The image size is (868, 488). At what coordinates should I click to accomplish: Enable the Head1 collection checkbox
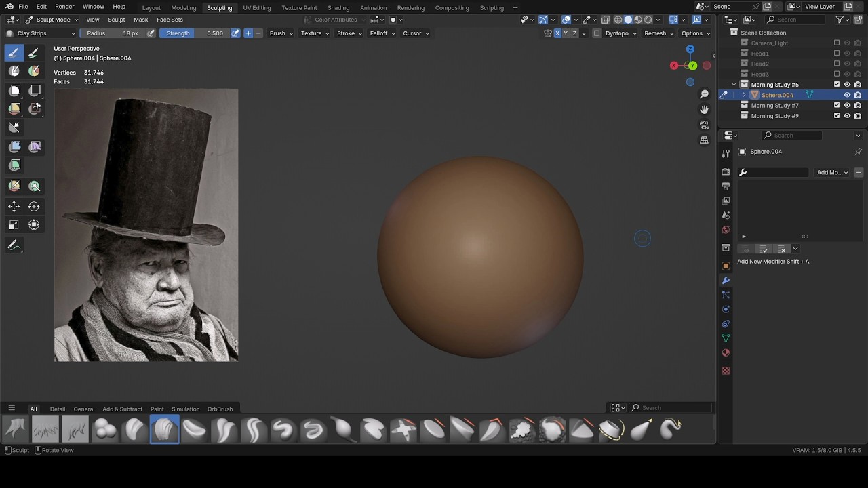836,54
